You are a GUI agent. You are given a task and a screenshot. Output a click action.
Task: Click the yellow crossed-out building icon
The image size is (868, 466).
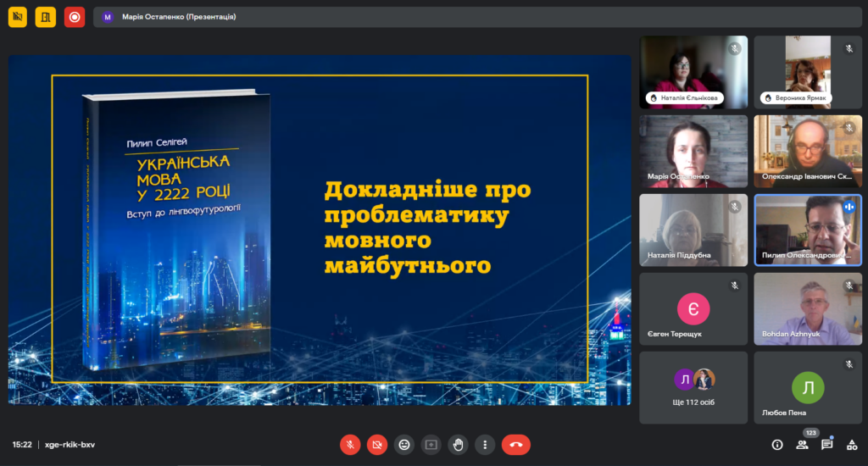18,17
